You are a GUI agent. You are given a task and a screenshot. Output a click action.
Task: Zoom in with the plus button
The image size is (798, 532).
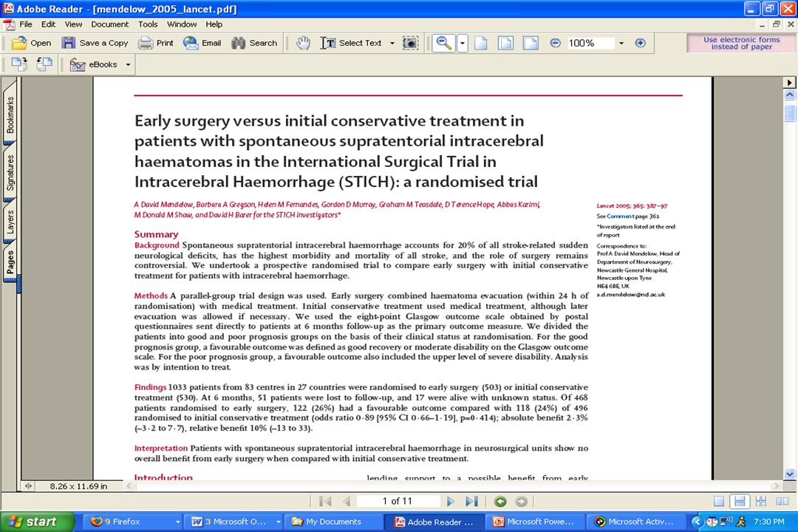pyautogui.click(x=640, y=44)
